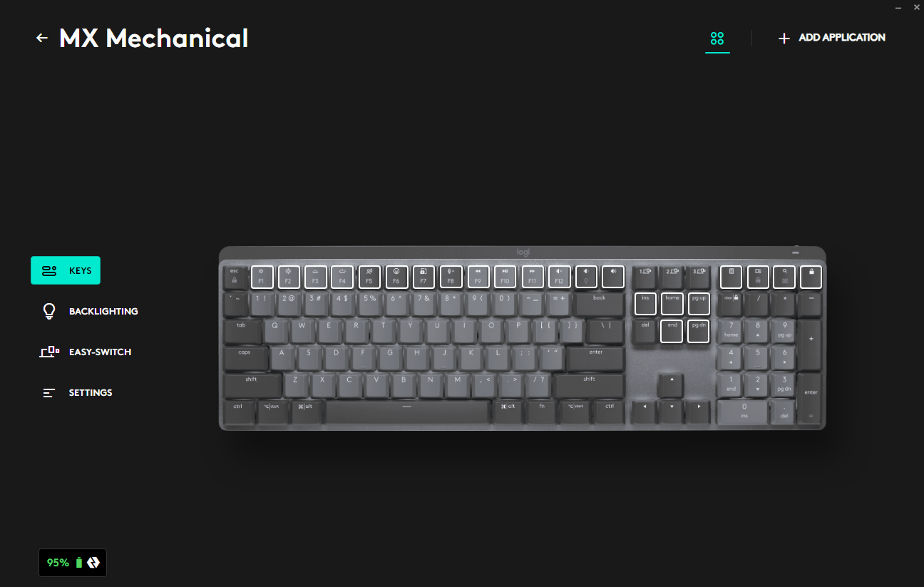Open the EASY-SWITCH section
924x587 pixels.
(x=86, y=352)
